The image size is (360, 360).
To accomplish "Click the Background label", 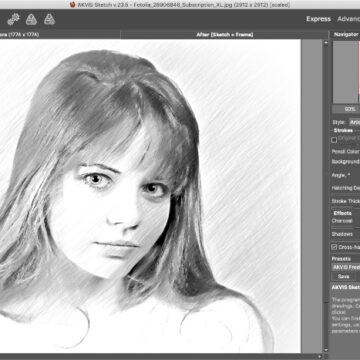I will click(x=345, y=162).
